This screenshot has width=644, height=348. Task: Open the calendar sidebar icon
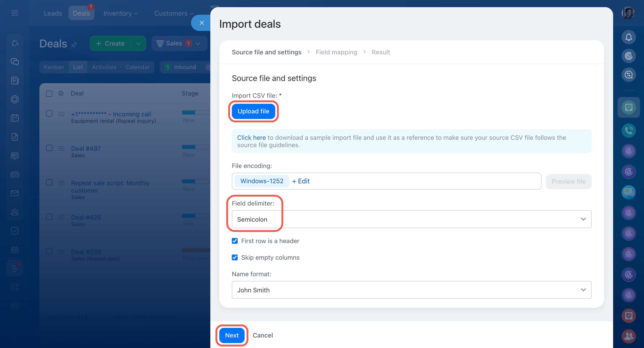point(15,118)
